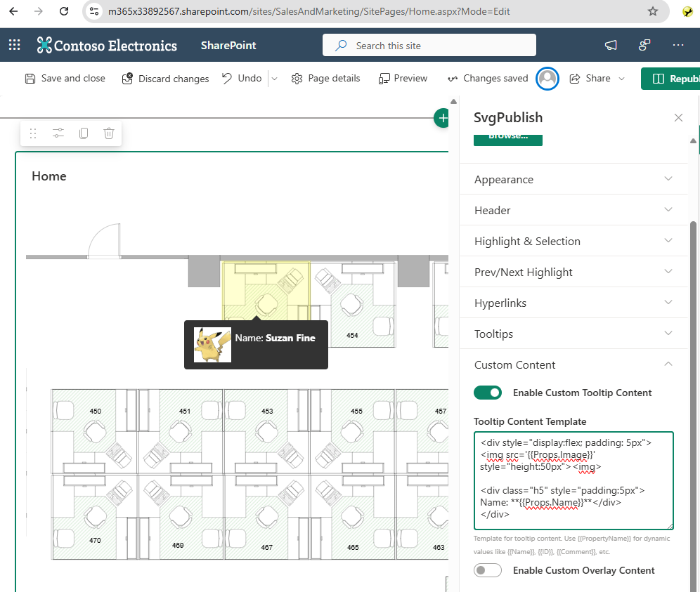Close the SvgPublish panel
The width and height of the screenshot is (700, 592).
pyautogui.click(x=679, y=117)
